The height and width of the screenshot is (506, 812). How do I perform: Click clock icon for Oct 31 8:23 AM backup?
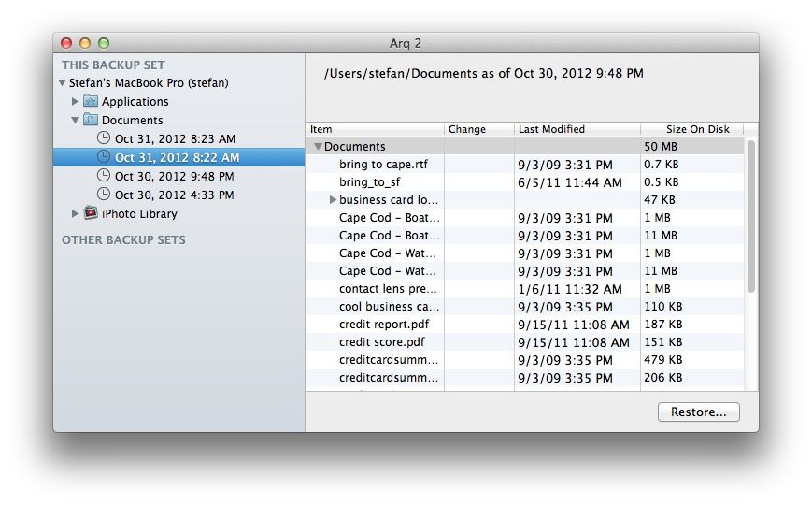pyautogui.click(x=104, y=138)
